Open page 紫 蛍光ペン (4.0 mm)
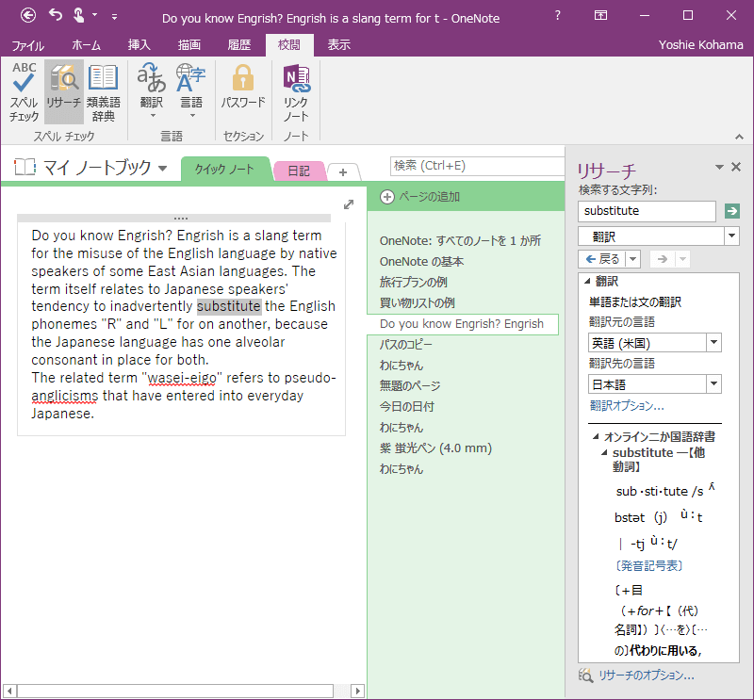 tap(435, 448)
